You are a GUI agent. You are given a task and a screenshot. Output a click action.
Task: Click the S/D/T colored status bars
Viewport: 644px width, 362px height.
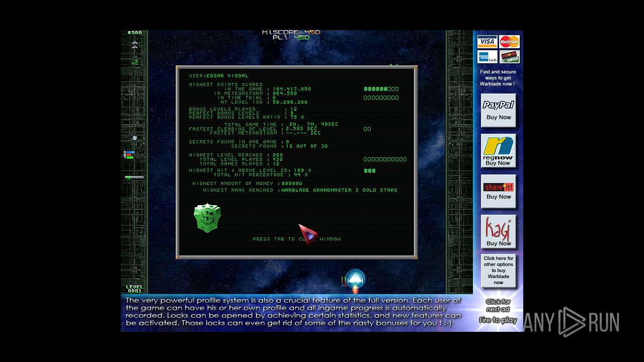tap(129, 154)
